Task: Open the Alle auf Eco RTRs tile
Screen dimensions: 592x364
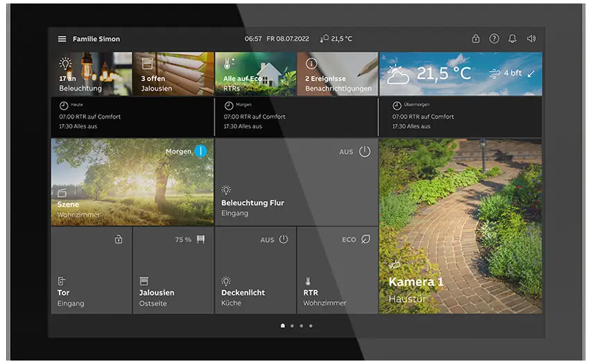Action: click(x=255, y=73)
